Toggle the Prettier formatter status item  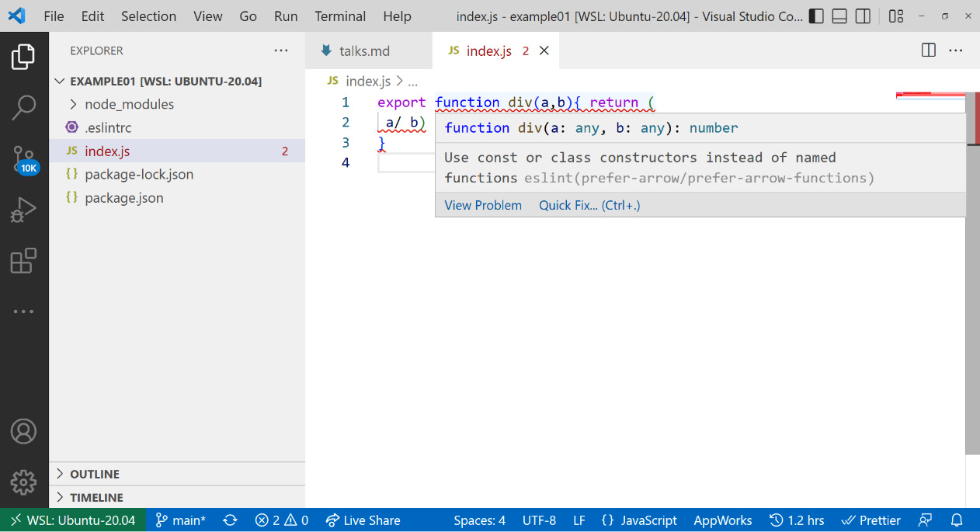pyautogui.click(x=871, y=520)
